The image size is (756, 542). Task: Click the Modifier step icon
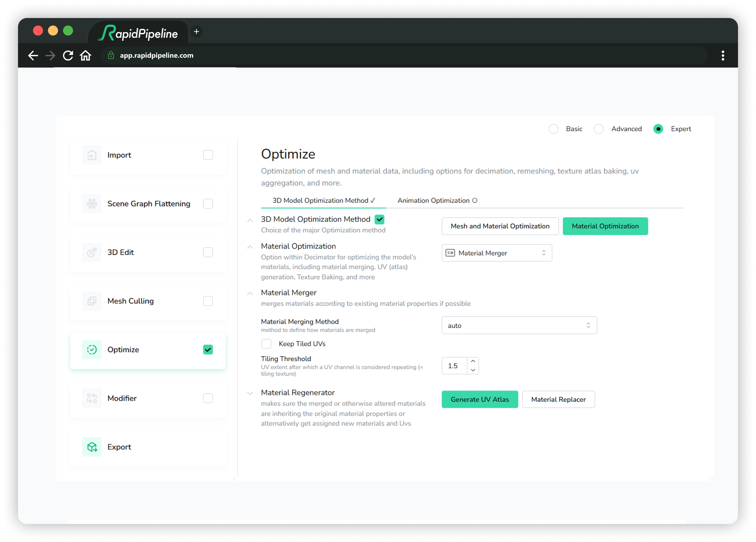pos(92,398)
